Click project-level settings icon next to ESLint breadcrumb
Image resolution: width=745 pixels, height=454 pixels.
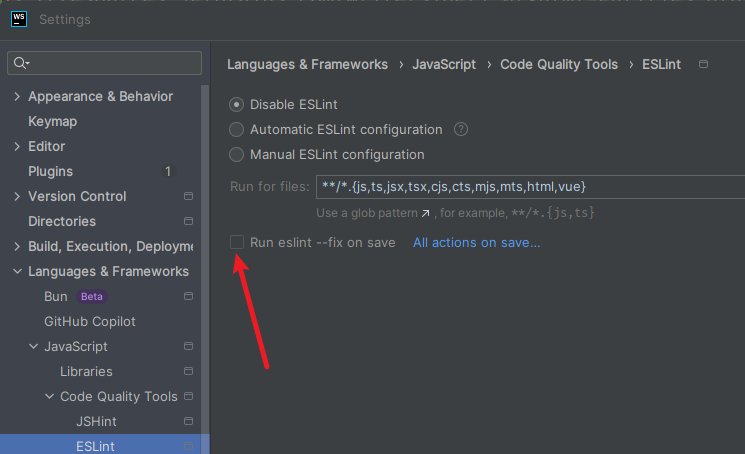point(703,64)
